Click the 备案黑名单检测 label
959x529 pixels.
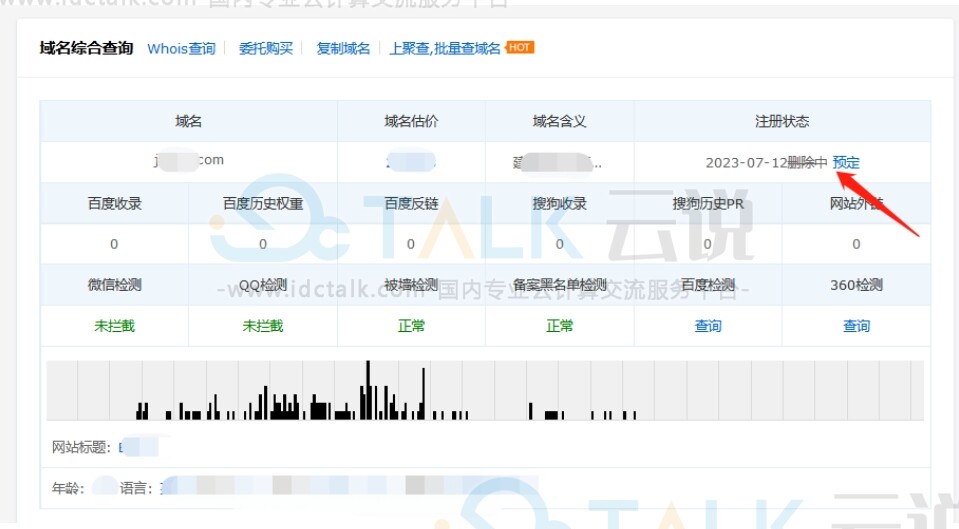pos(559,284)
